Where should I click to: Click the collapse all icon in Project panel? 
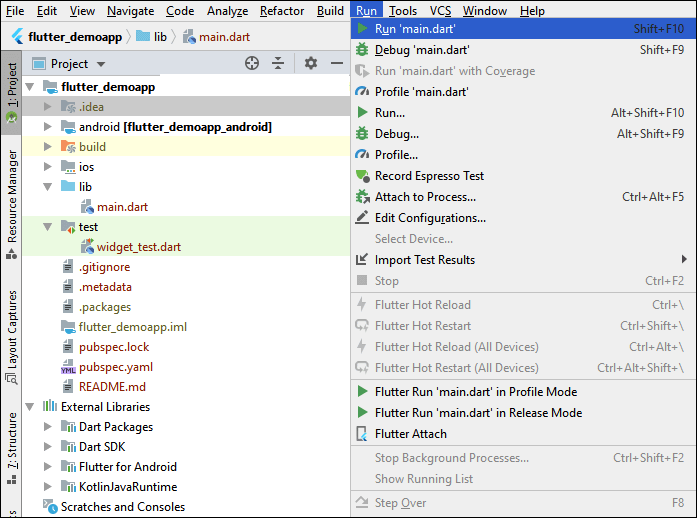pos(278,63)
